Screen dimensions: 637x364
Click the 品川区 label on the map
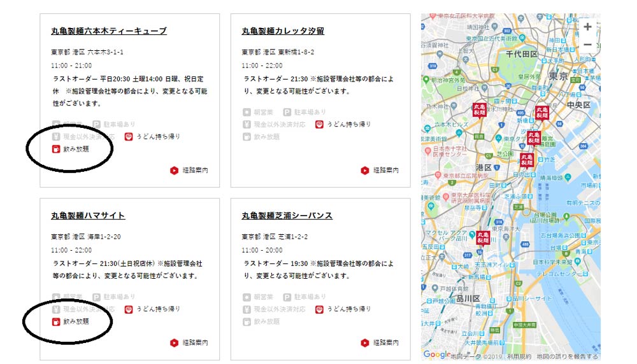[468, 298]
